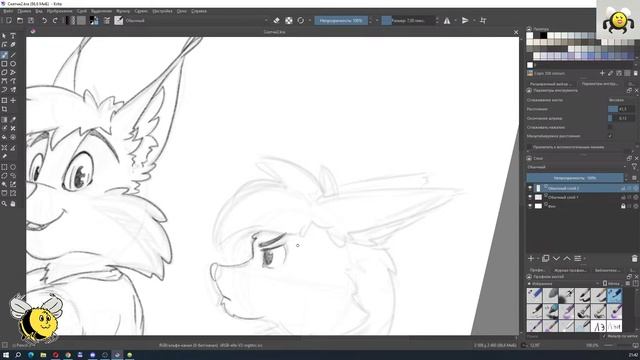This screenshot has height=360, width=640.
Task: Open brush smoothing type dropdown 'Весовое'
Action: 621,100
